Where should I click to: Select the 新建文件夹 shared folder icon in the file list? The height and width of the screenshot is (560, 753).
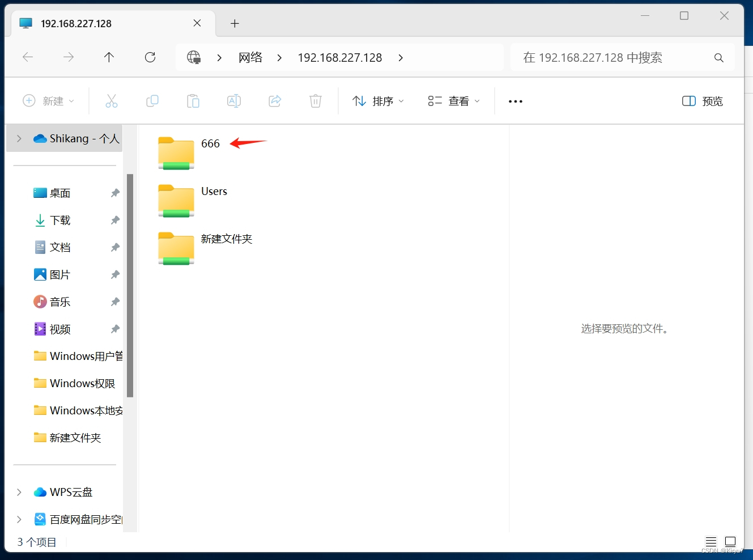(x=176, y=248)
